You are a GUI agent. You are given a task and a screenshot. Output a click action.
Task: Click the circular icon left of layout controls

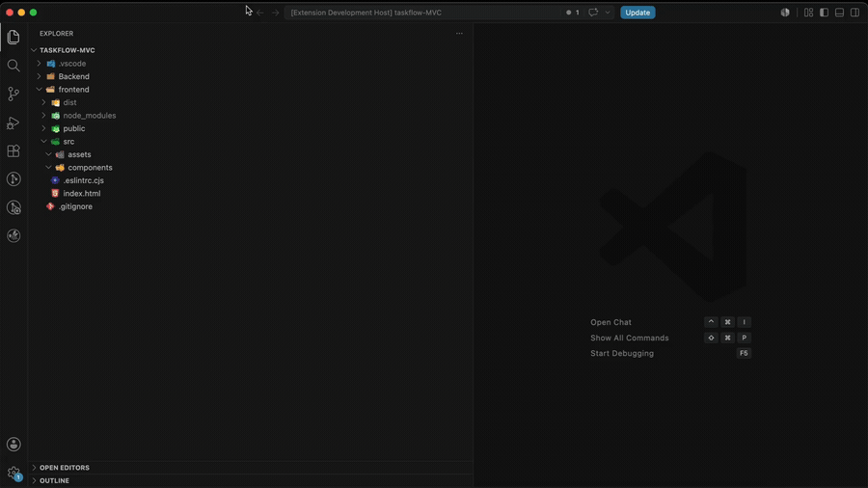(785, 13)
